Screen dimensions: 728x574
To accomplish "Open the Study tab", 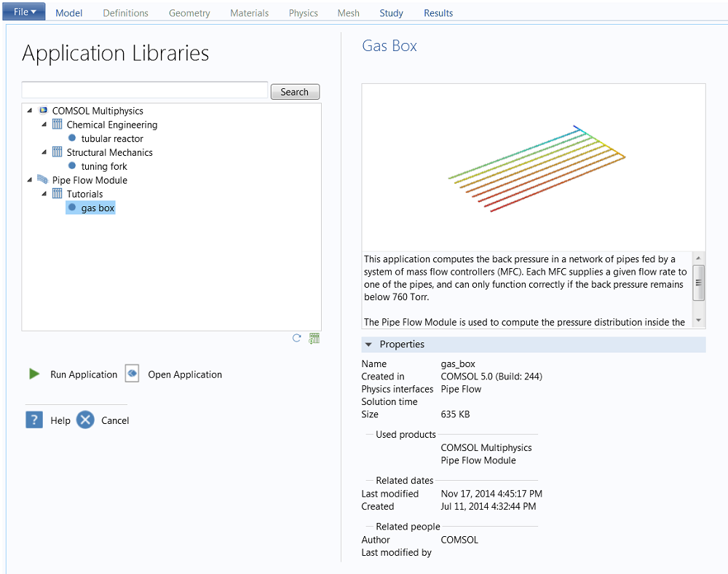I will pos(392,13).
